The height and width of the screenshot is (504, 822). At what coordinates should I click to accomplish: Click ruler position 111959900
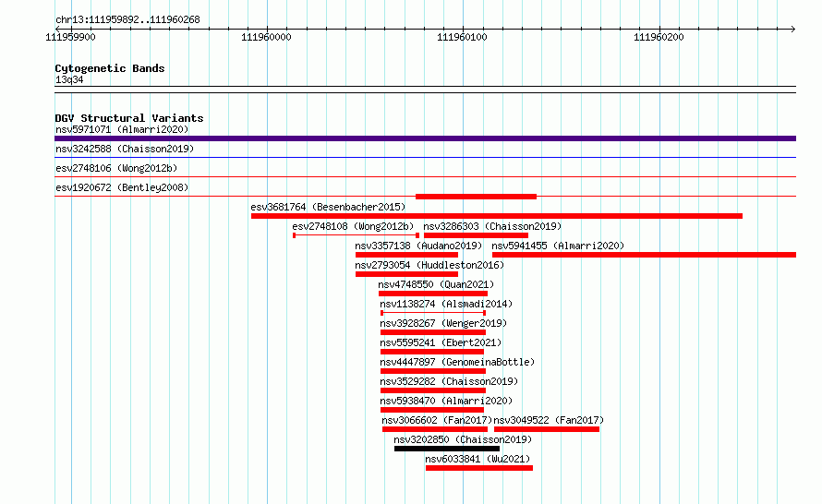(x=71, y=37)
